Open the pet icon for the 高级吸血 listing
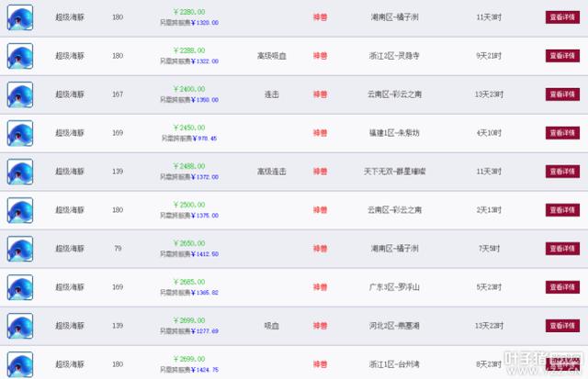 tap(20, 56)
